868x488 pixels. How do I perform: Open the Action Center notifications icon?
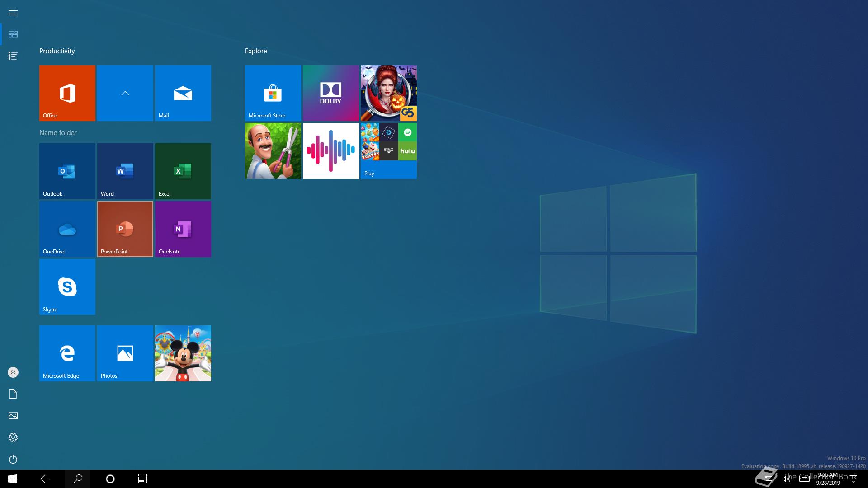point(854,479)
